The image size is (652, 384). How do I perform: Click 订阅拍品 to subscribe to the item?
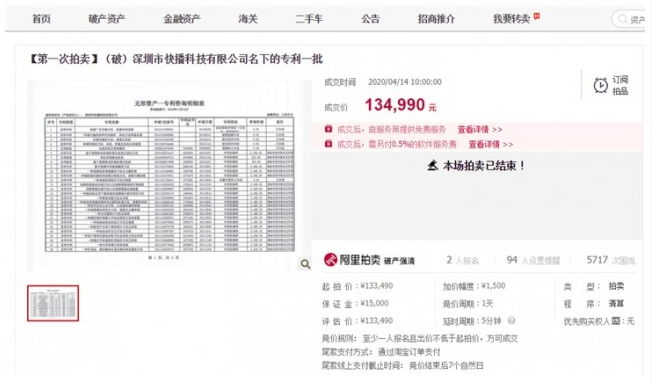tap(620, 85)
